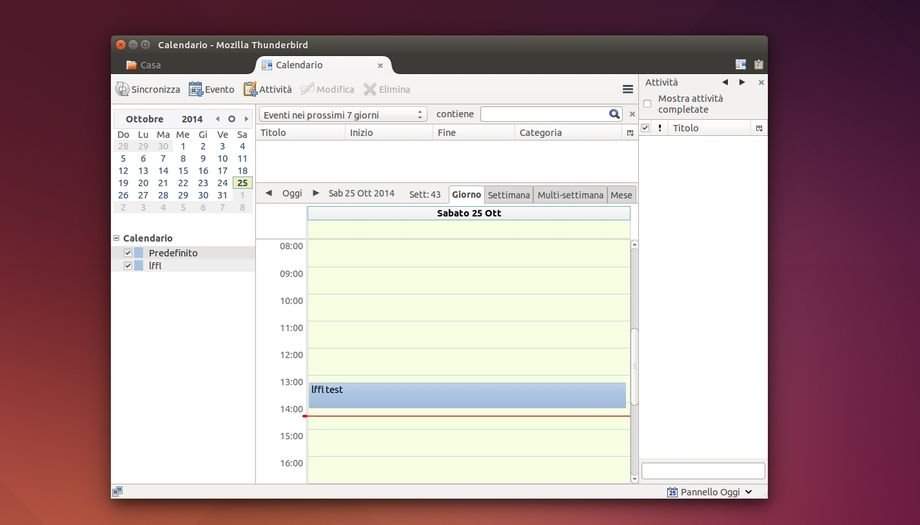
Task: Select the lffl test event block
Action: (x=467, y=395)
